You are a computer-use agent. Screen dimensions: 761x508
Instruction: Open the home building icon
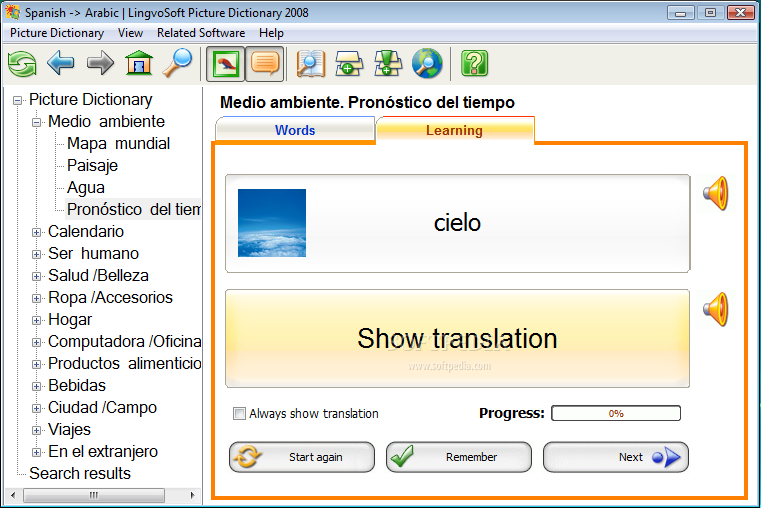click(x=139, y=63)
